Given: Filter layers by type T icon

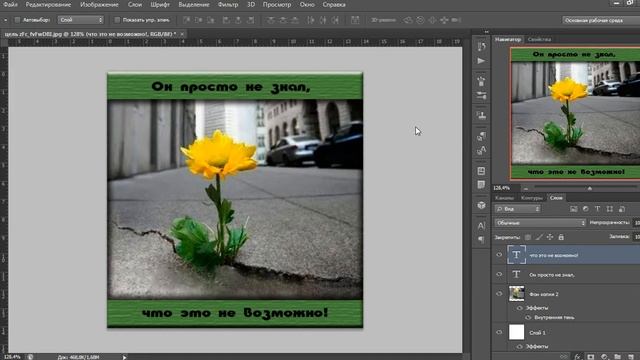Looking at the screenshot, I should (598, 209).
